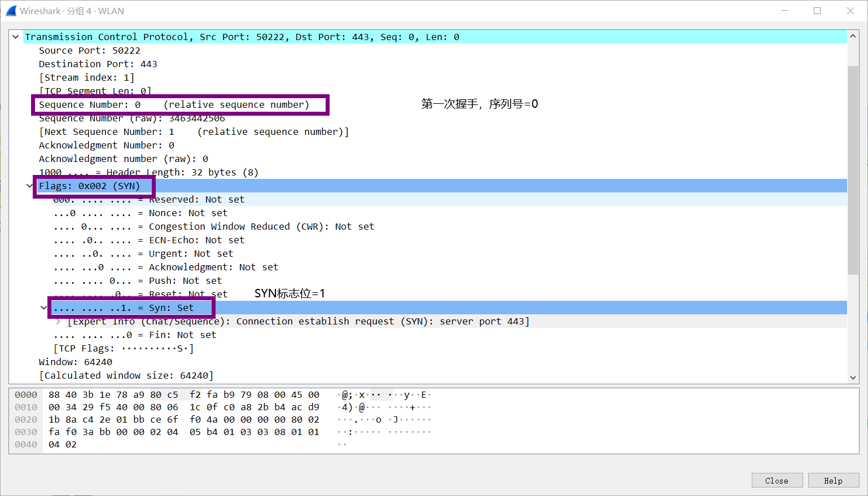This screenshot has height=496, width=868.
Task: Click scrollbar up arrow in details pane
Action: 853,36
